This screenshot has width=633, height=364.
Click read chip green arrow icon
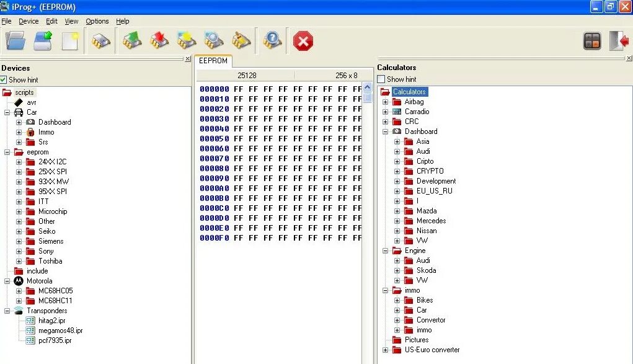click(x=132, y=41)
